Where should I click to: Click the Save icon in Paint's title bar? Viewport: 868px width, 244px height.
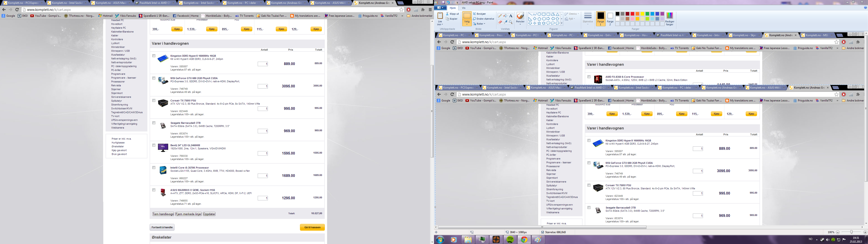point(443,2)
